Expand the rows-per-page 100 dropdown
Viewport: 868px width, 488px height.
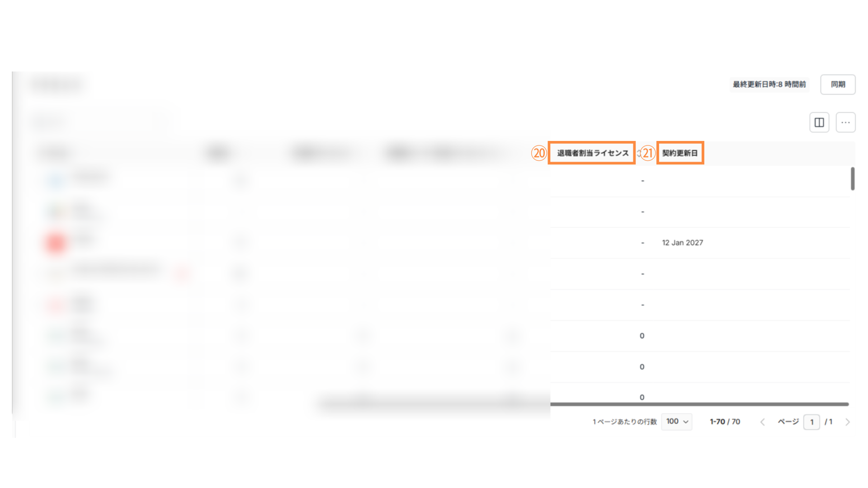point(677,422)
